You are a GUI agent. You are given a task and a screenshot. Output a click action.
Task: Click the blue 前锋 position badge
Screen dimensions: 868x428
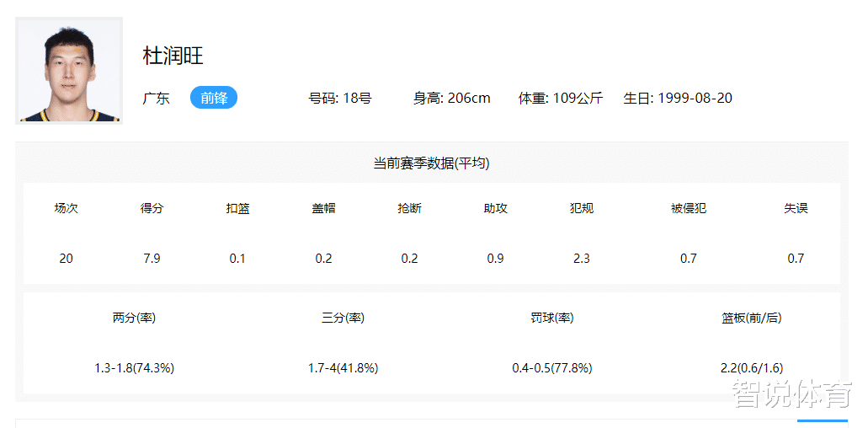[214, 98]
